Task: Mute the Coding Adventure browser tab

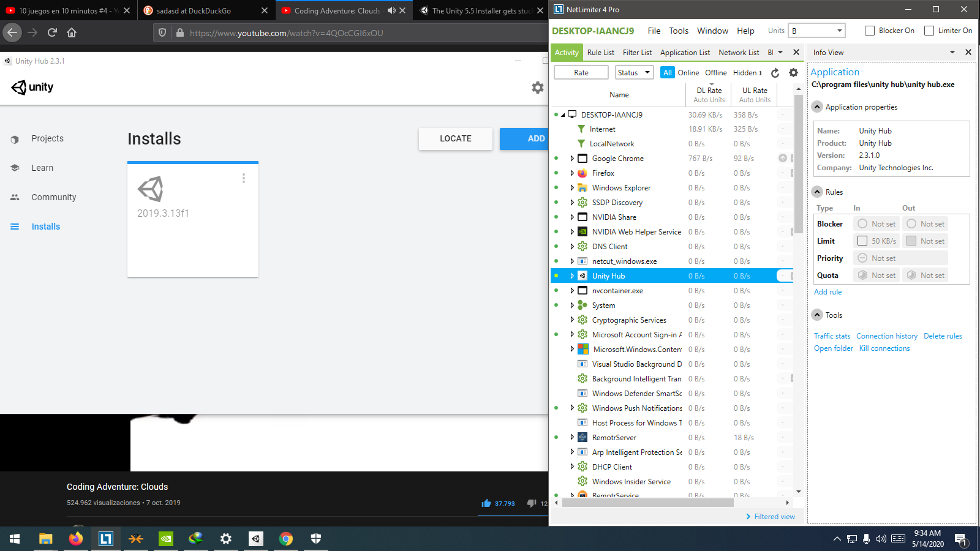Action: click(x=391, y=10)
